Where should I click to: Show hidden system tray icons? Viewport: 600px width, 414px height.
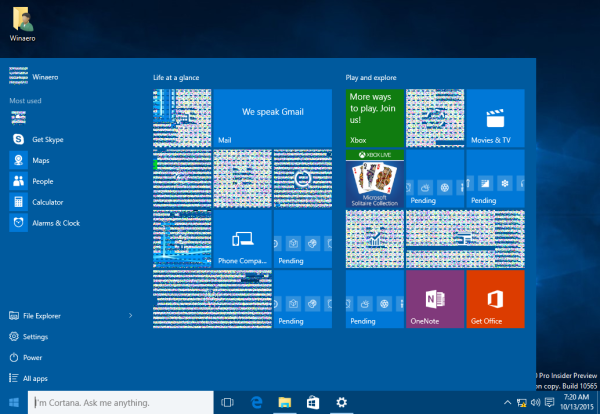pos(509,402)
